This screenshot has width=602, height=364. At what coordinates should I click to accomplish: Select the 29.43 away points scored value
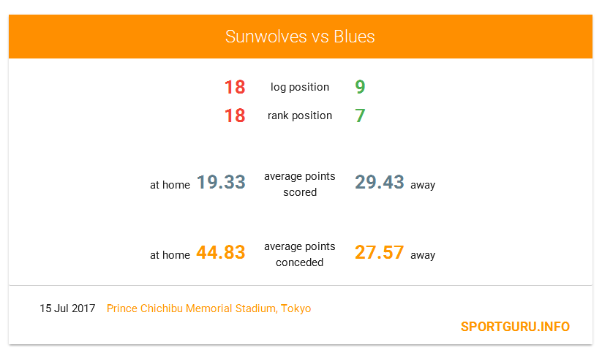pos(380,182)
